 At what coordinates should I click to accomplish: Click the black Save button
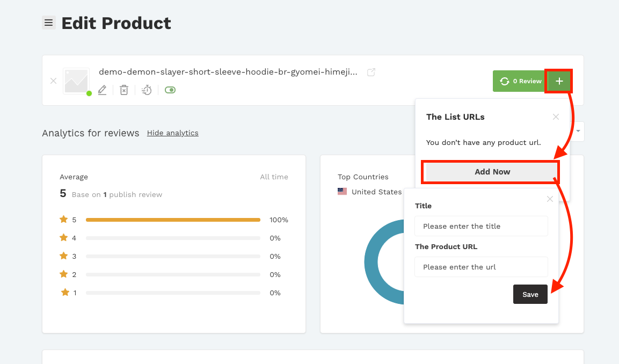[x=530, y=294]
